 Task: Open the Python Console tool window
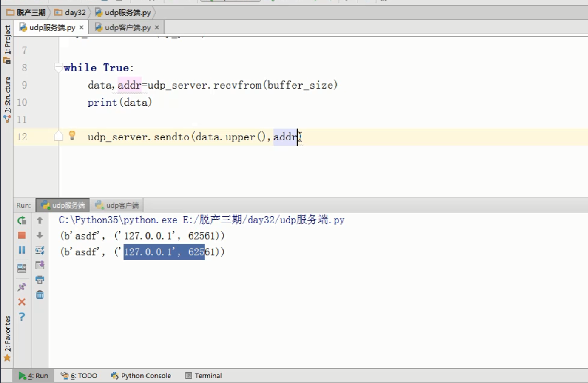(141, 376)
